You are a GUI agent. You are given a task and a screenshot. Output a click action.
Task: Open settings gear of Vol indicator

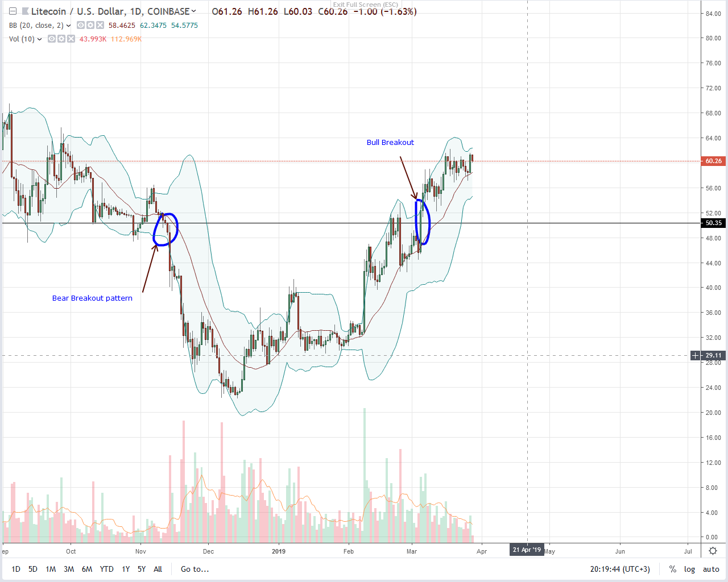point(61,39)
